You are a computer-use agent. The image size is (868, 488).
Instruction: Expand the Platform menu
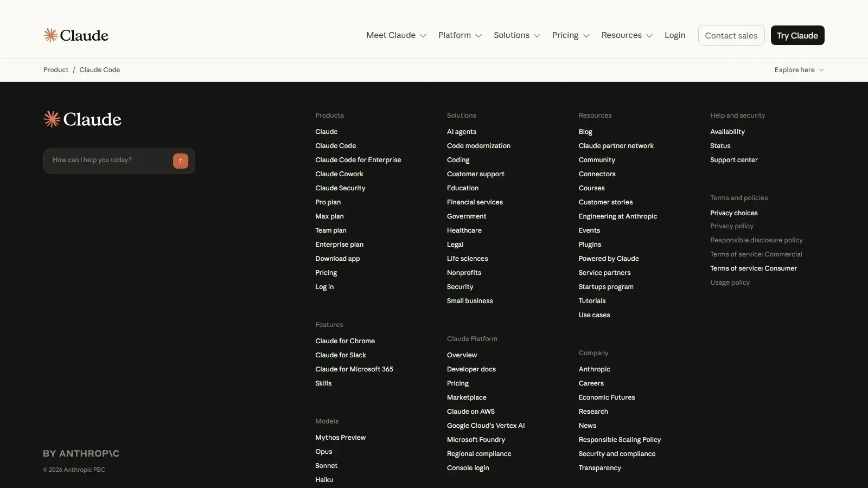[x=459, y=35]
